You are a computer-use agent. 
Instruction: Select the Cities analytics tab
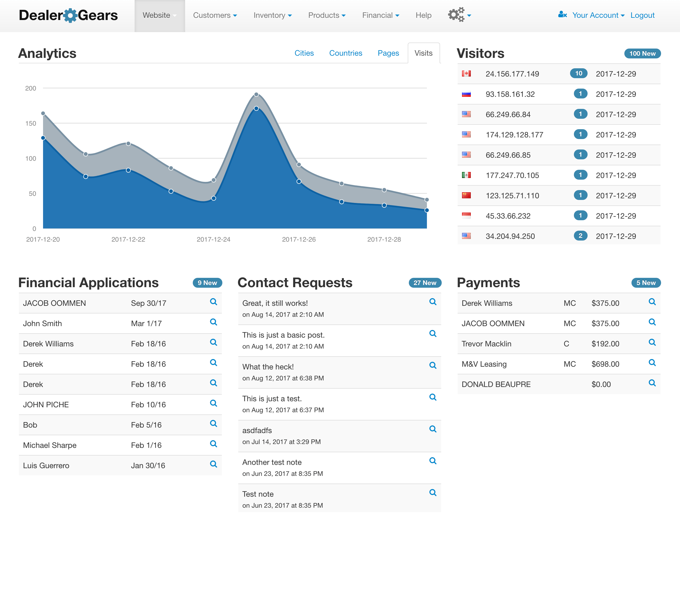(x=304, y=53)
